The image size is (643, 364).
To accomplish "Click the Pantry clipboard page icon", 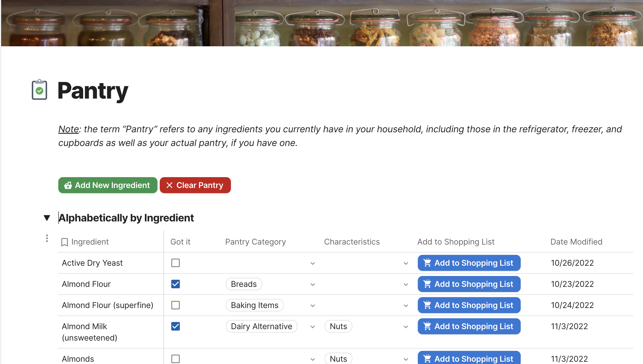I will pyautogui.click(x=39, y=90).
